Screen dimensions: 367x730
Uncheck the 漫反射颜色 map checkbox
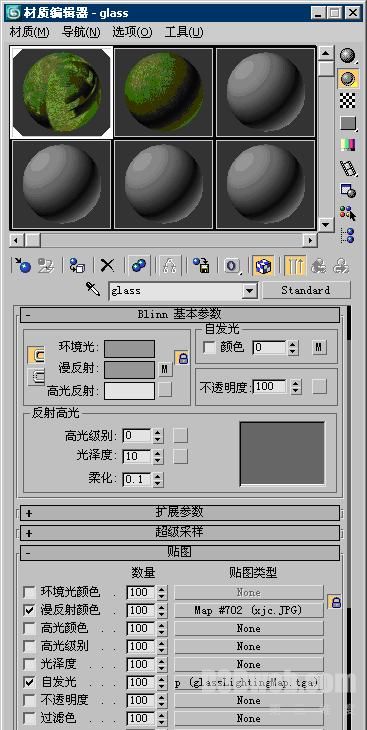pos(29,610)
